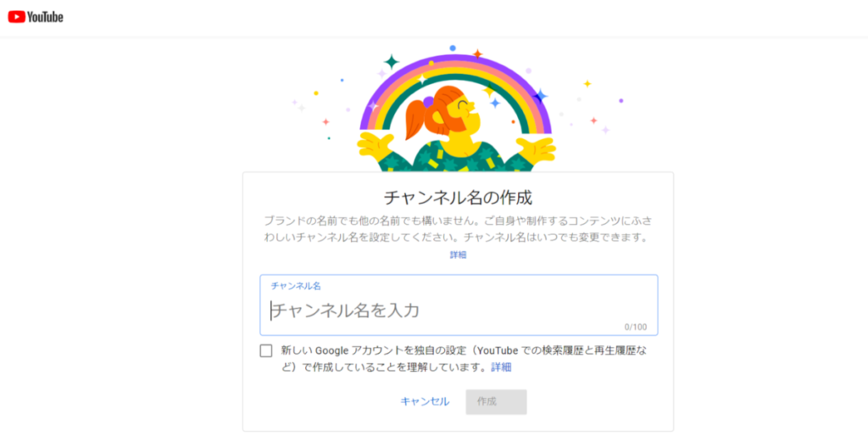868x437 pixels.
Task: Open the 詳細 link beside the checkbox text
Action: (x=502, y=367)
